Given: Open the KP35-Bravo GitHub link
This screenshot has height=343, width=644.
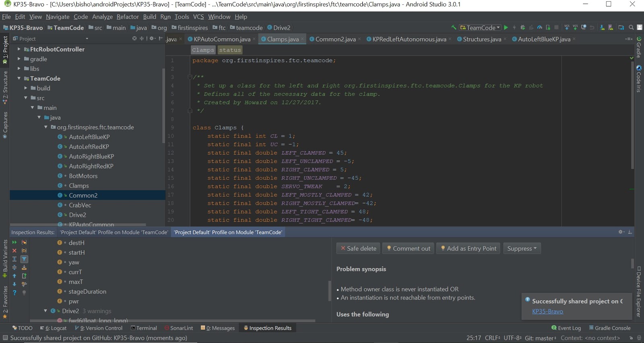Looking at the screenshot, I should 547,311.
